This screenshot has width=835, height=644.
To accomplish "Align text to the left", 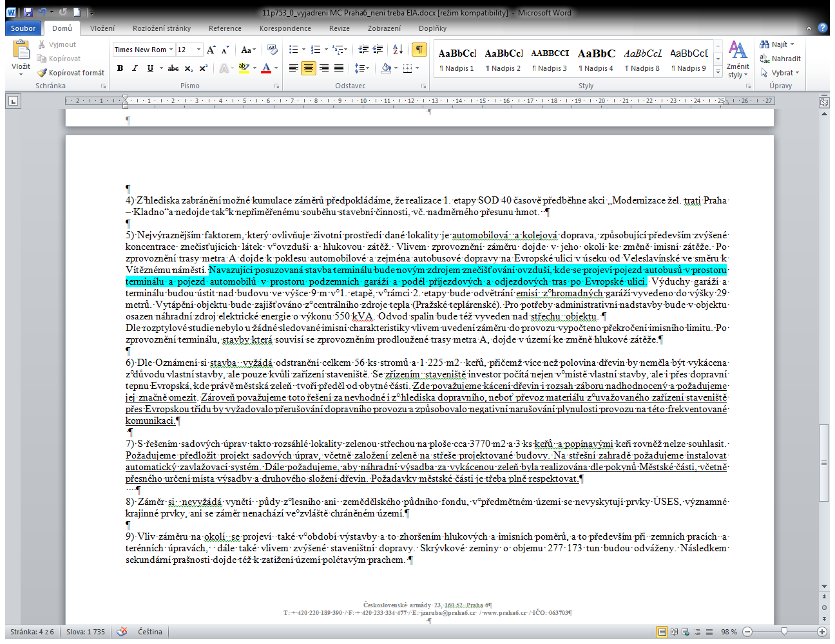I will pos(294,68).
